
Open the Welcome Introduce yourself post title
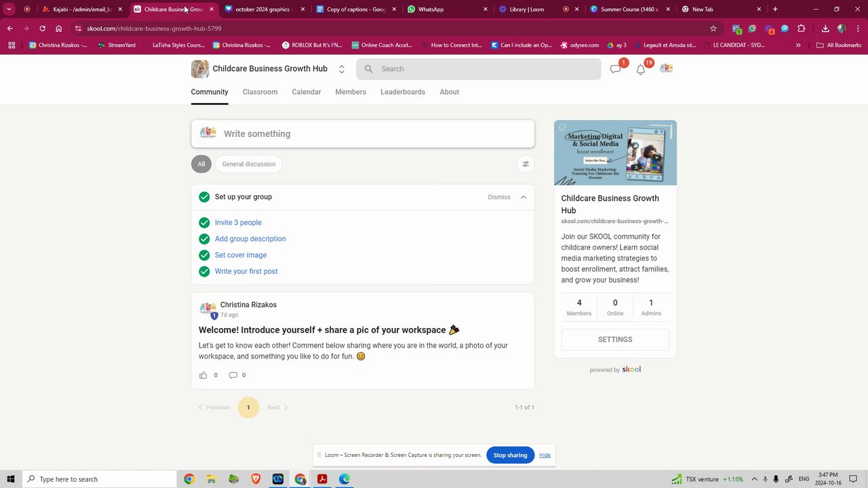click(x=329, y=330)
